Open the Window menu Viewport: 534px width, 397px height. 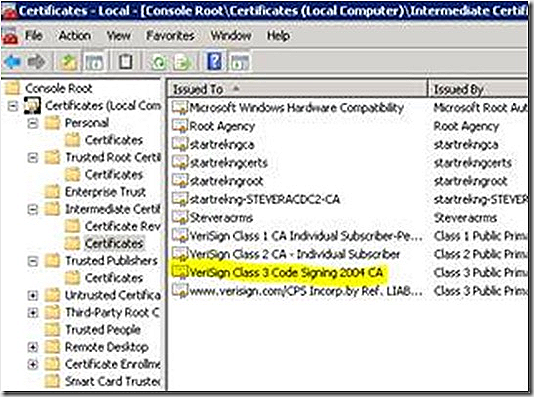pos(231,36)
